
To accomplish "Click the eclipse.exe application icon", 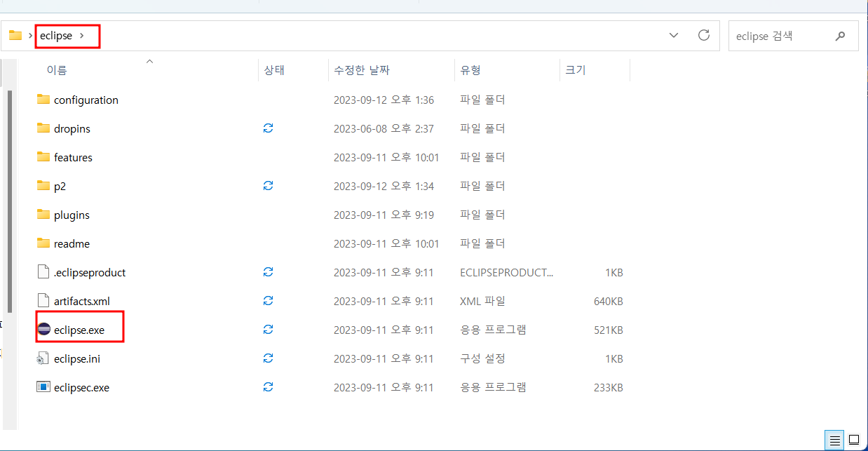I will coord(43,330).
